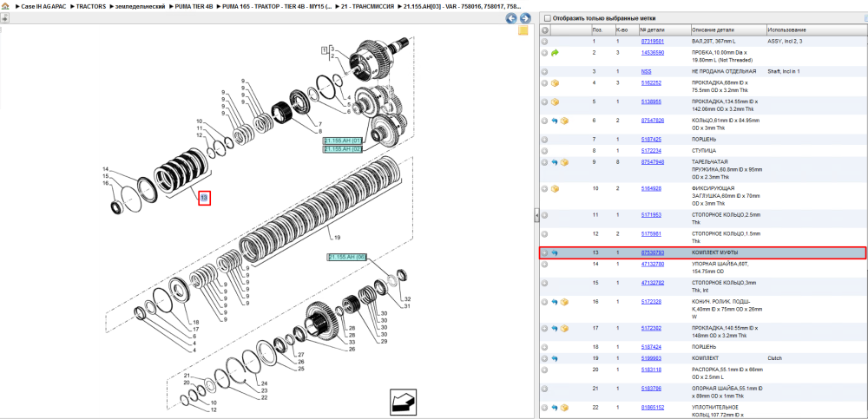Sort by 'Описание детали' column header
868x419 pixels.
pos(728,29)
